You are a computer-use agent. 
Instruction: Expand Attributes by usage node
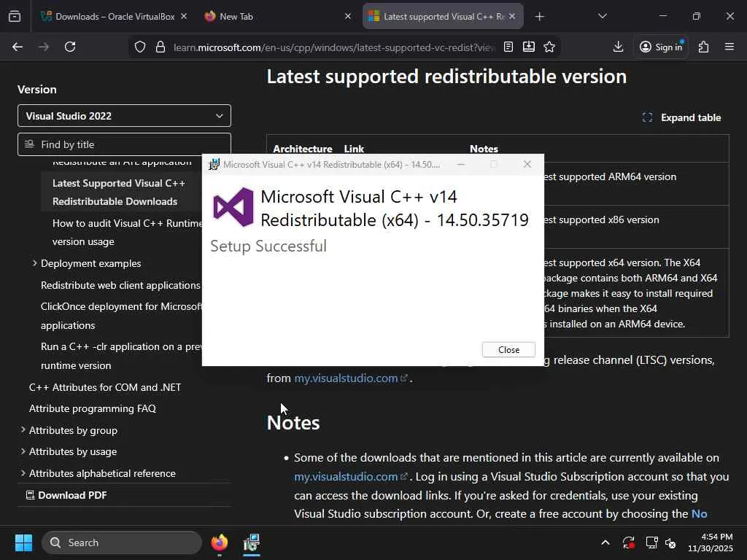pyautogui.click(x=23, y=451)
